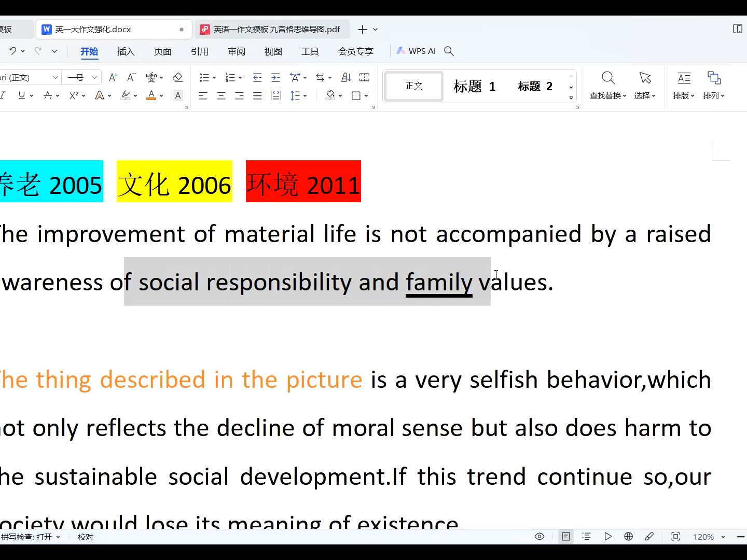Open the borders dropdown arrow

point(366,95)
